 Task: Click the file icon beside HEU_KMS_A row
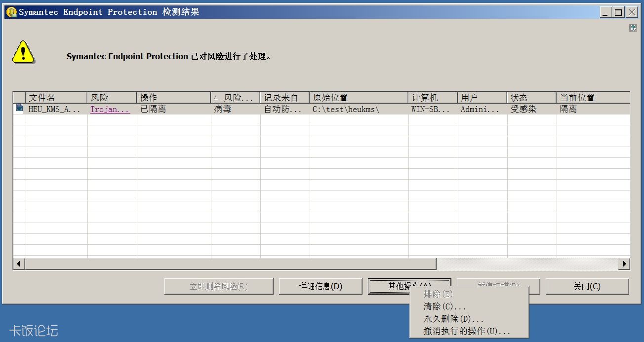pos(19,108)
